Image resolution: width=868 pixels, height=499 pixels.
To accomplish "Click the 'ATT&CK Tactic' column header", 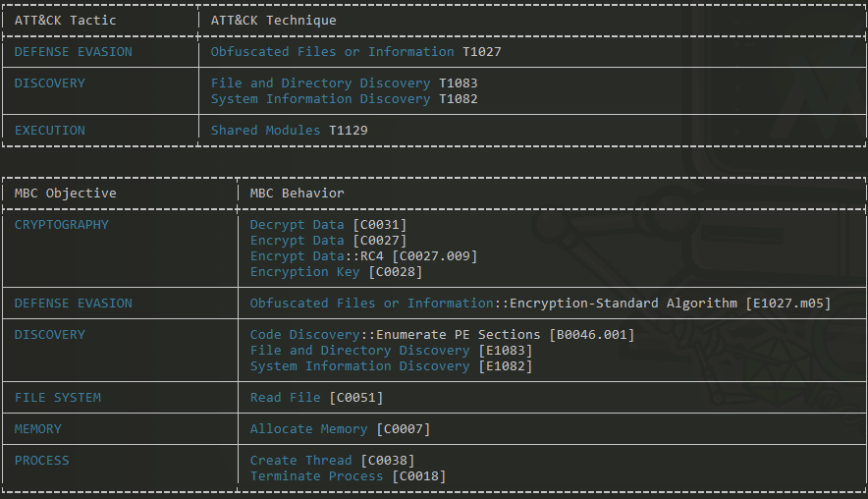I will [66, 21].
